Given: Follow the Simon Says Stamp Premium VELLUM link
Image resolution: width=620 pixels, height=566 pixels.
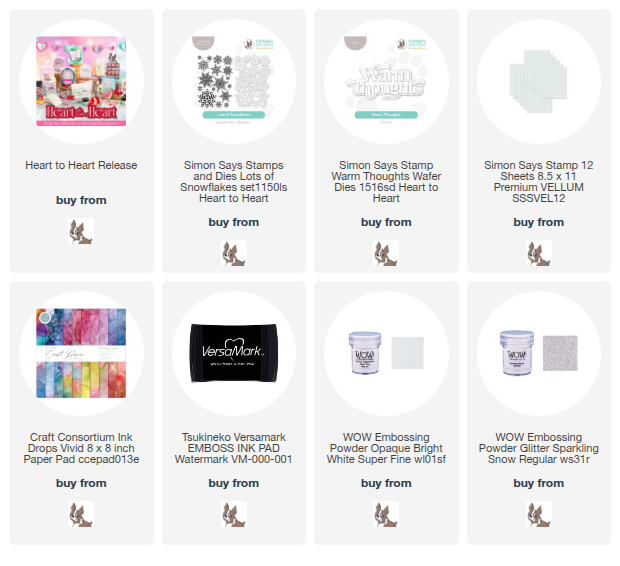Looking at the screenshot, I should [x=539, y=182].
